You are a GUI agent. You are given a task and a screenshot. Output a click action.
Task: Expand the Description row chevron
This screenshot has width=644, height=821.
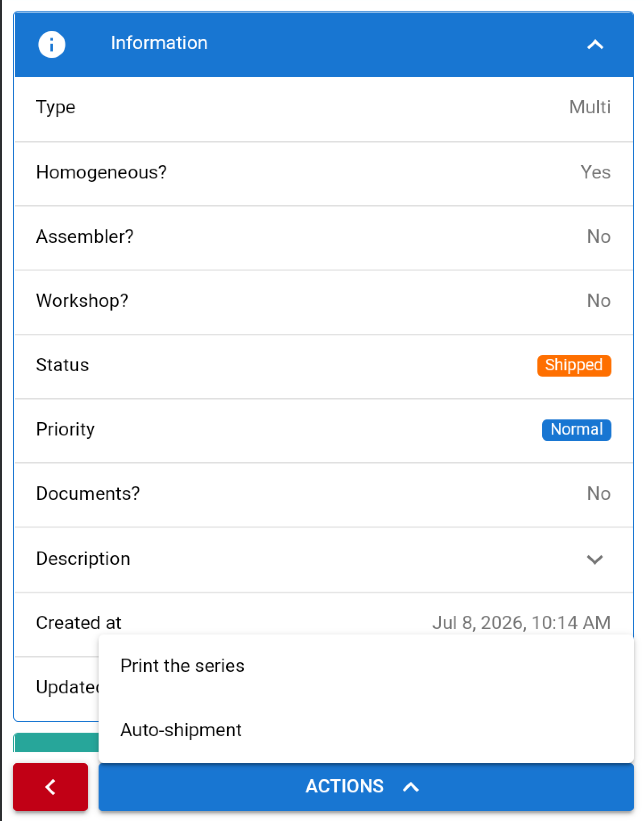[x=595, y=560]
